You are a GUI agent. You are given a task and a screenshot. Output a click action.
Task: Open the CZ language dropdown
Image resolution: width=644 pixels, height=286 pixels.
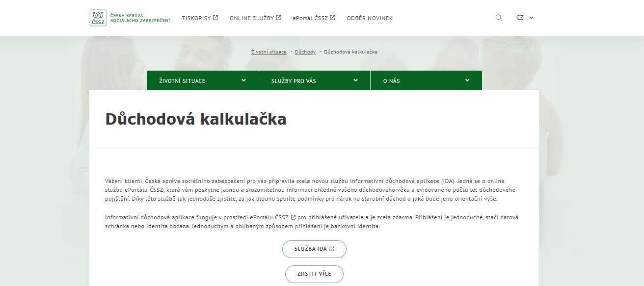525,18
